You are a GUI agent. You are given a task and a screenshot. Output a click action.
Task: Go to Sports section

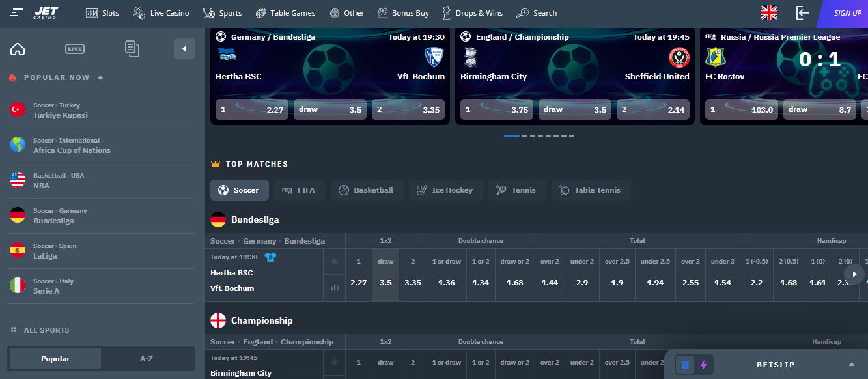[x=222, y=13]
